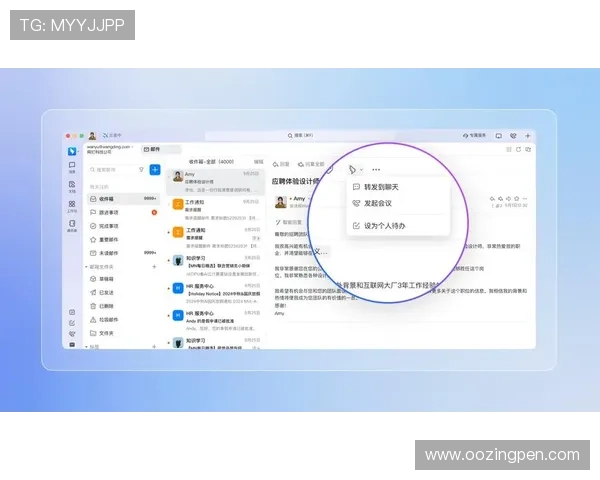This screenshot has height=480, width=600.
Task: Select the 跟进事项 follow-up folder
Action: point(124,212)
